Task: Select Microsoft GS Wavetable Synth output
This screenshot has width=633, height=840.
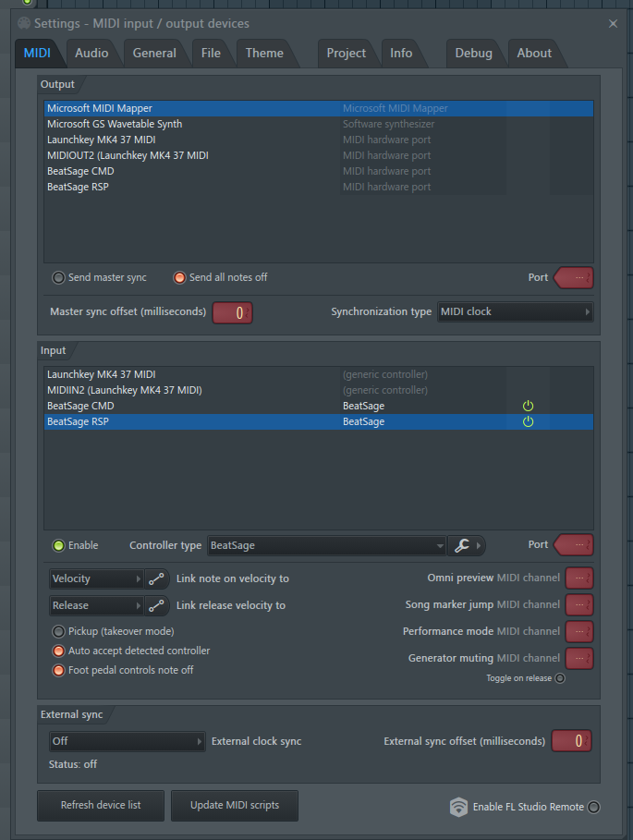Action: coord(319,124)
